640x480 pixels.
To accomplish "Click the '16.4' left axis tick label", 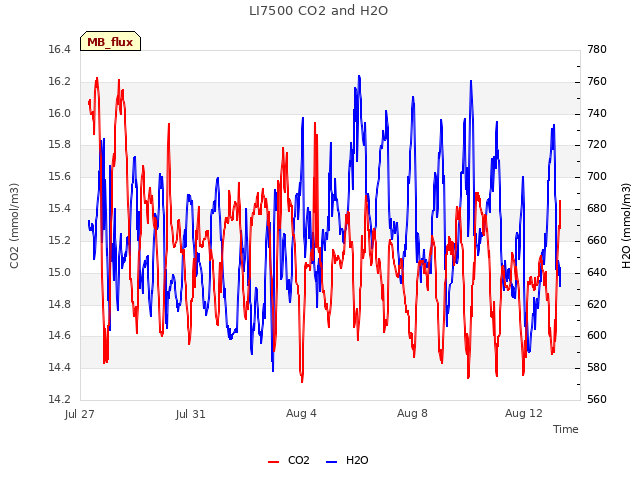I will (59, 49).
